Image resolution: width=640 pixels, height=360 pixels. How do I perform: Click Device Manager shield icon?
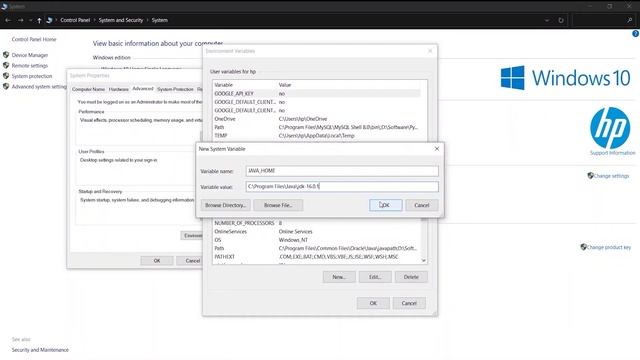[x=6, y=55]
